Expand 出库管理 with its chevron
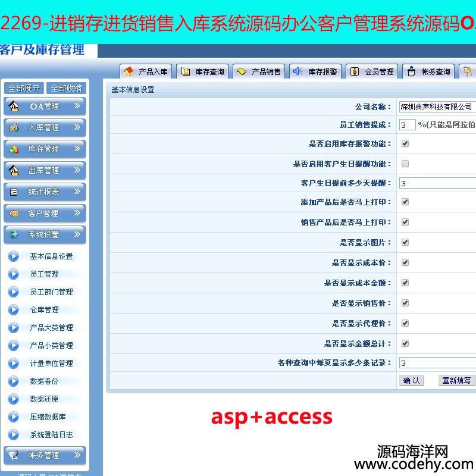The width and height of the screenshot is (476, 476). coord(77,170)
